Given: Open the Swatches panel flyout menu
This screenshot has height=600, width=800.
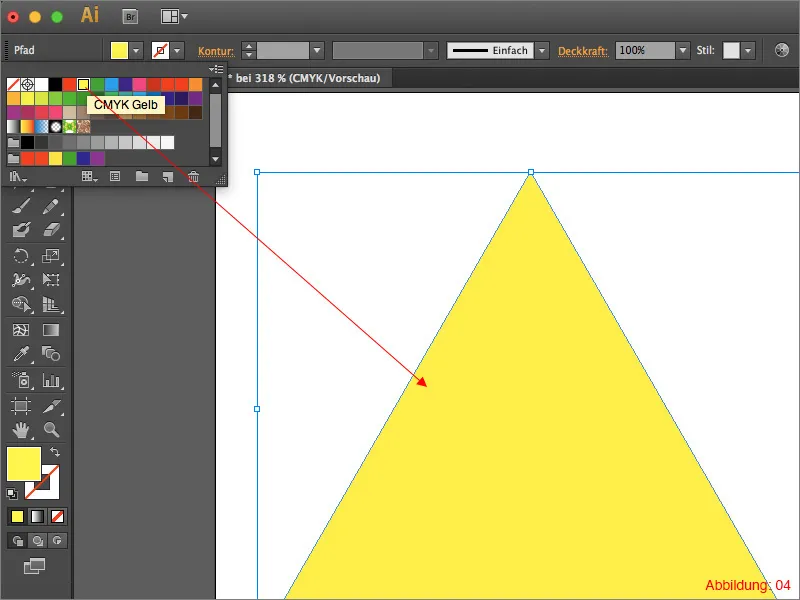Looking at the screenshot, I should point(216,69).
